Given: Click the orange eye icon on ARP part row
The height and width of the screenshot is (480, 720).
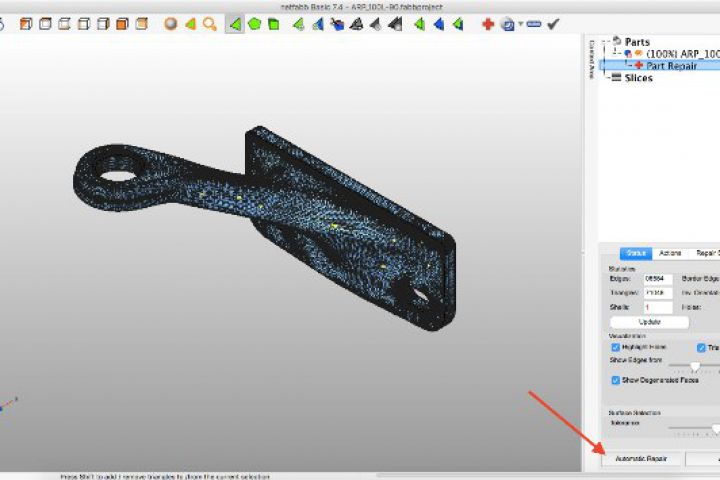Looking at the screenshot, I should 638,53.
